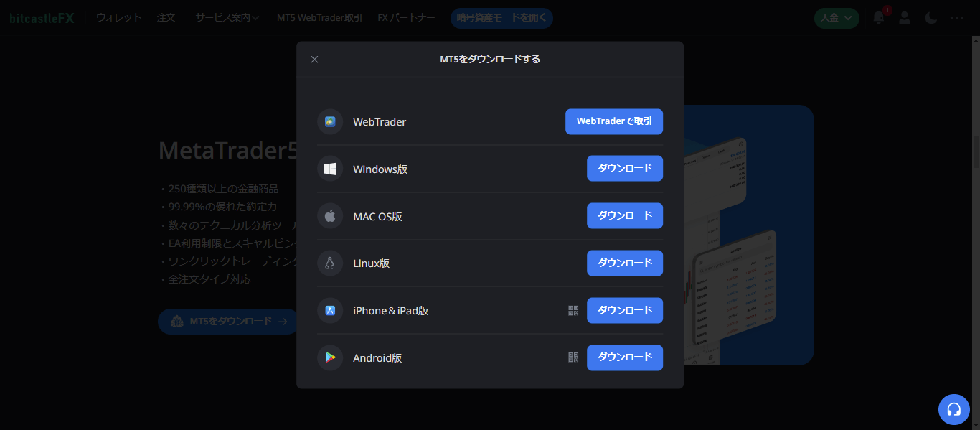Image resolution: width=980 pixels, height=430 pixels.
Task: Click the Linux penguin icon
Action: (329, 263)
